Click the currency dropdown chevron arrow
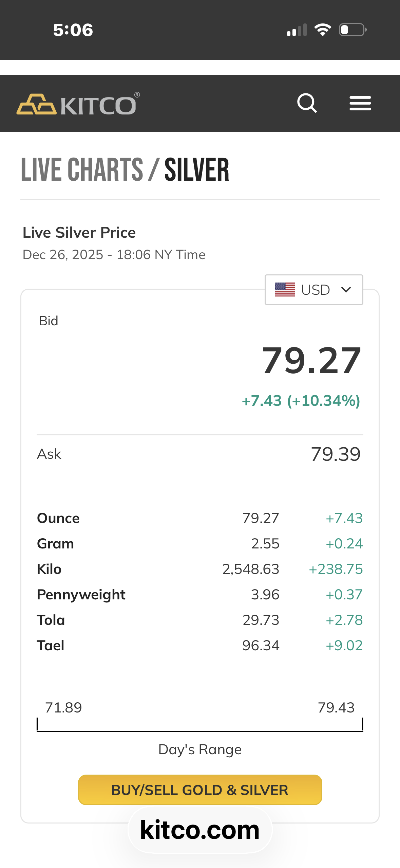Image resolution: width=400 pixels, height=868 pixels. [346, 290]
